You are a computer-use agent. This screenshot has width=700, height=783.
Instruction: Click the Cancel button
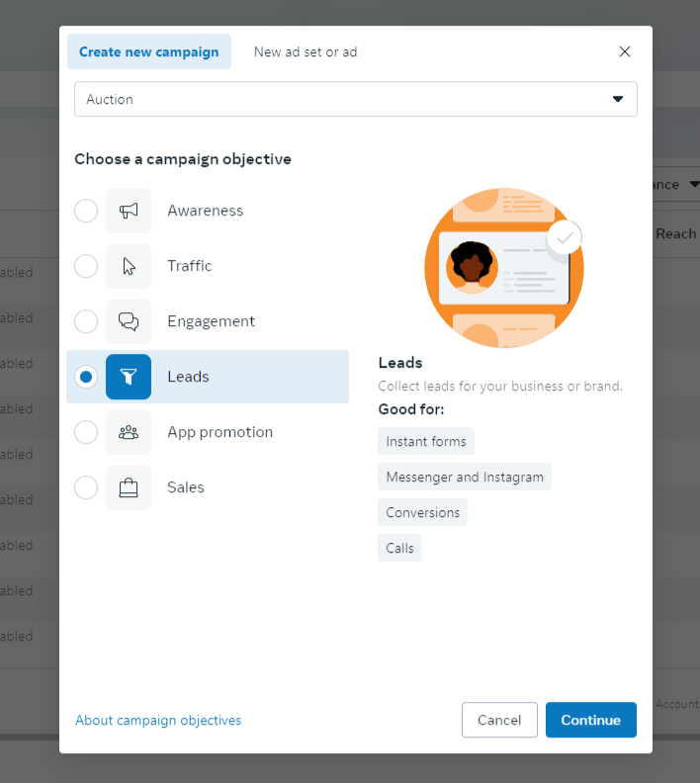click(499, 720)
